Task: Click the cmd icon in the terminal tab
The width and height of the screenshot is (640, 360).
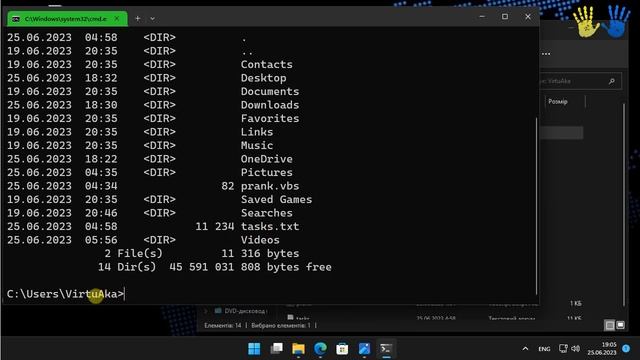Action: point(16,19)
